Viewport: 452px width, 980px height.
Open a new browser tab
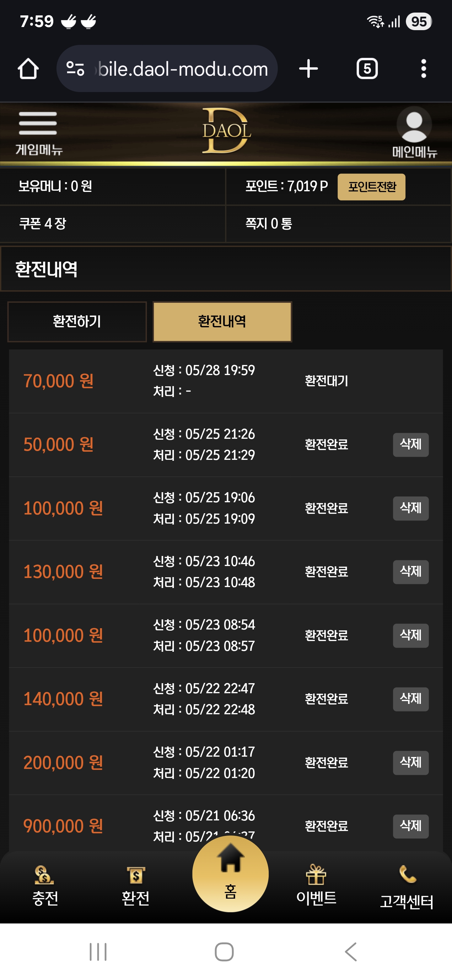(x=308, y=69)
